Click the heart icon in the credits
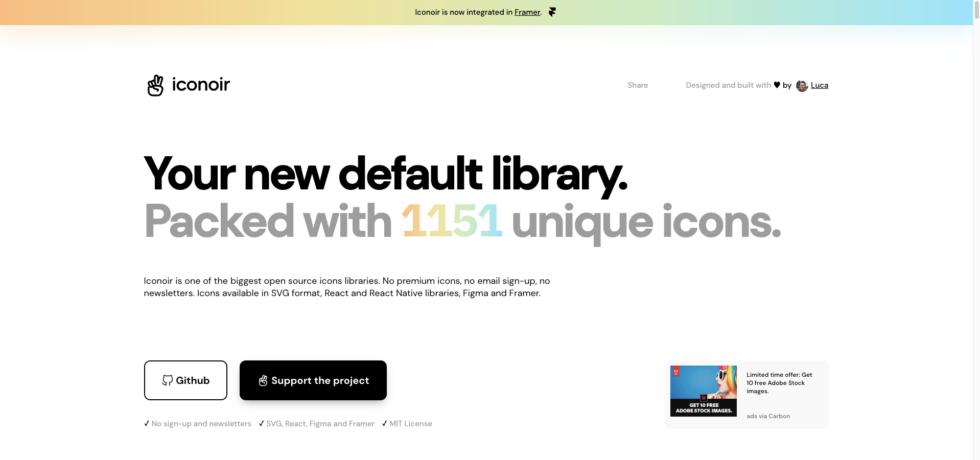The height and width of the screenshot is (460, 980). (777, 85)
